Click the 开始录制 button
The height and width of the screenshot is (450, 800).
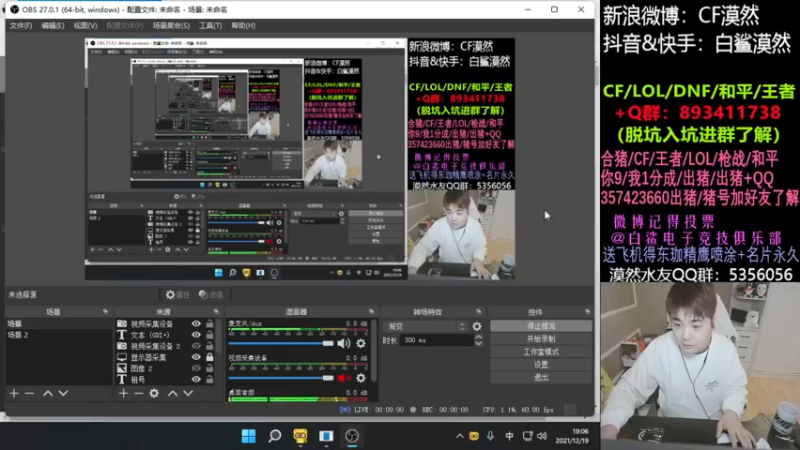541,339
